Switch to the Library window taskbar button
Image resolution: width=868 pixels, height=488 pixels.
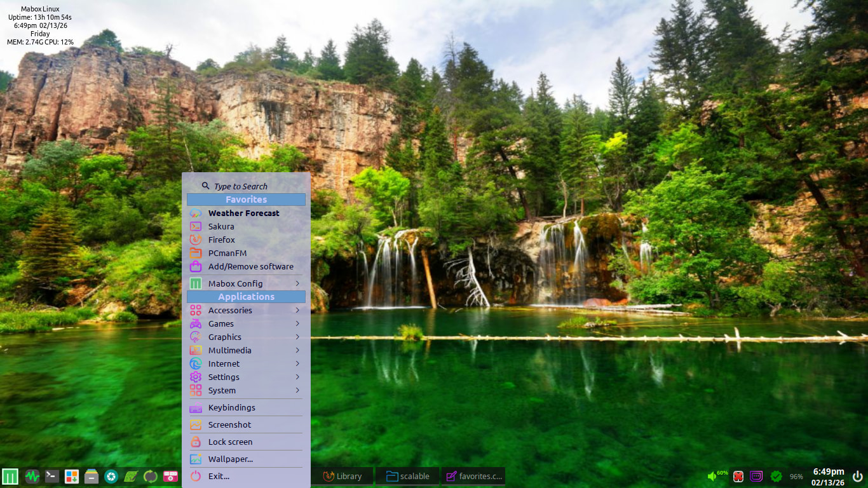[x=342, y=476]
